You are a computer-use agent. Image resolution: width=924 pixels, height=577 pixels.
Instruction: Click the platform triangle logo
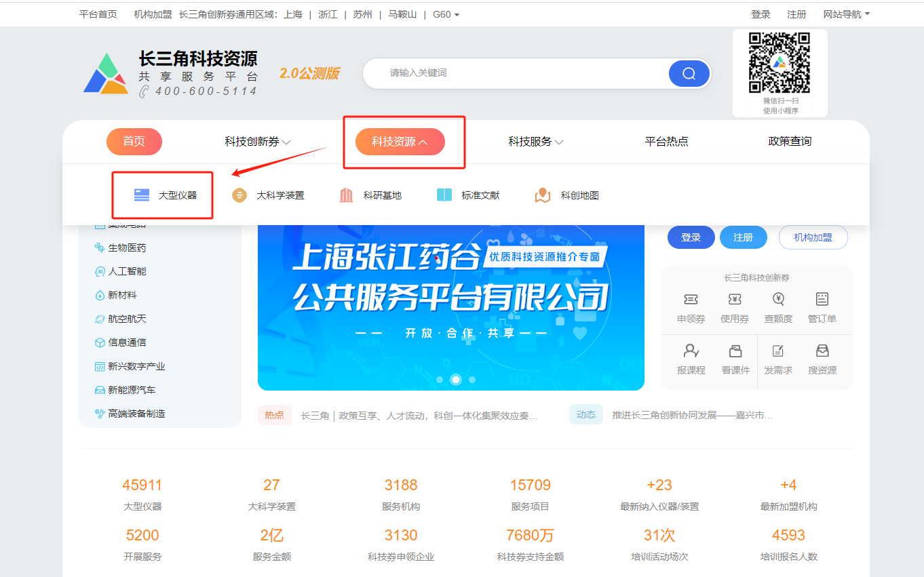[x=106, y=73]
